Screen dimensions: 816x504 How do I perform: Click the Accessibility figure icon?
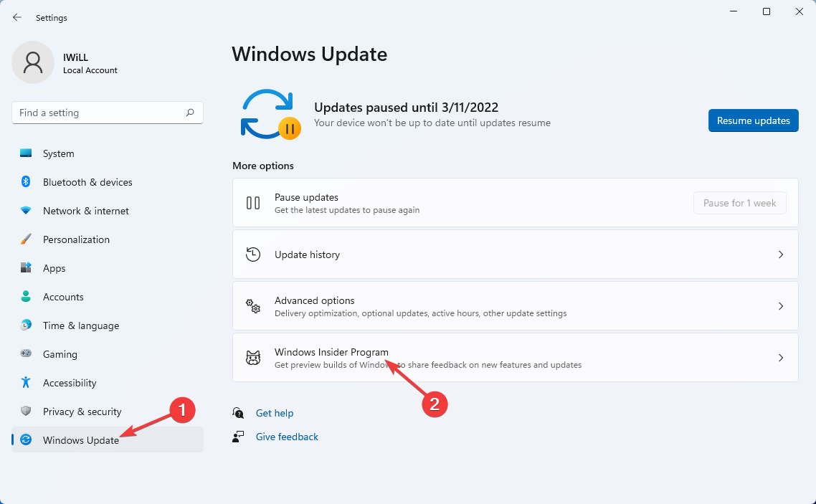click(26, 382)
